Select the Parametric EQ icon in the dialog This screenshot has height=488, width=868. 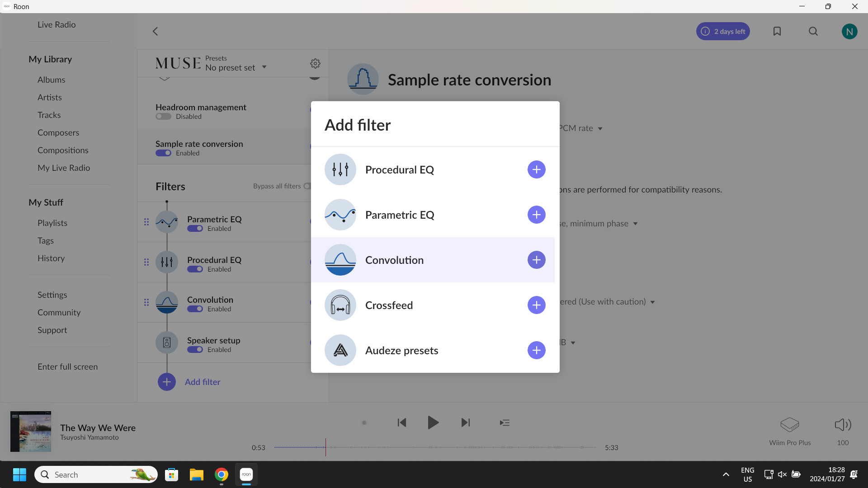340,215
